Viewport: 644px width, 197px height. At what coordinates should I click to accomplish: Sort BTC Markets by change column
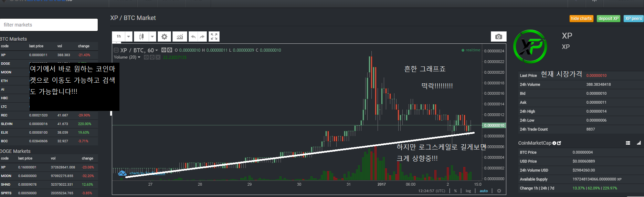[84, 46]
